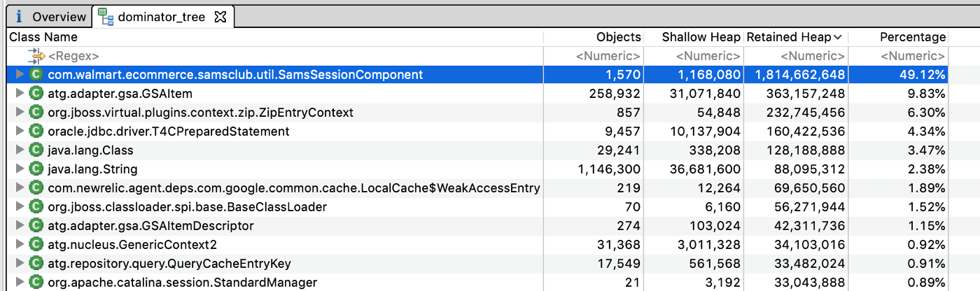
Task: Select atg.adapter.gsa.GSAItemDescriptor
Action: click(150, 225)
